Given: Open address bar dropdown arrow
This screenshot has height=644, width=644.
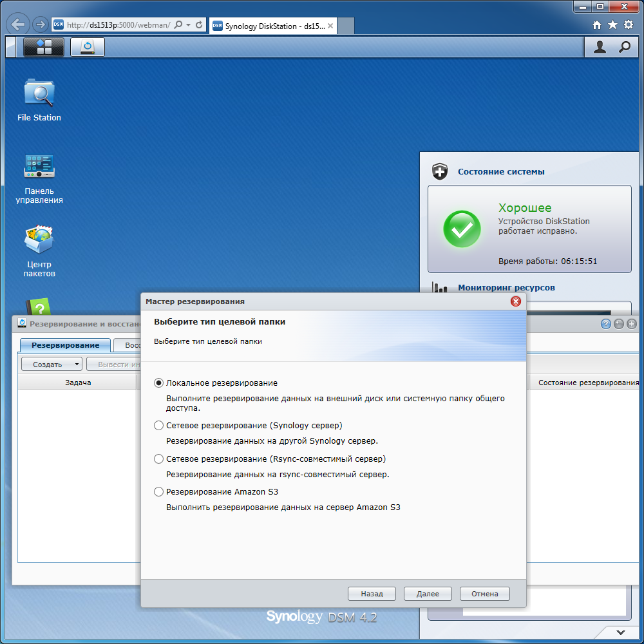Looking at the screenshot, I should click(189, 24).
